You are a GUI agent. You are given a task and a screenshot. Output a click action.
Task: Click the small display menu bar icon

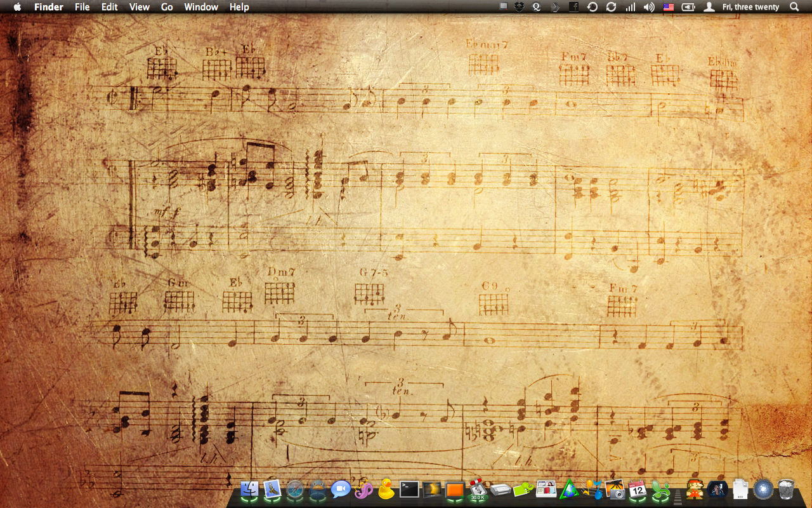coord(504,6)
